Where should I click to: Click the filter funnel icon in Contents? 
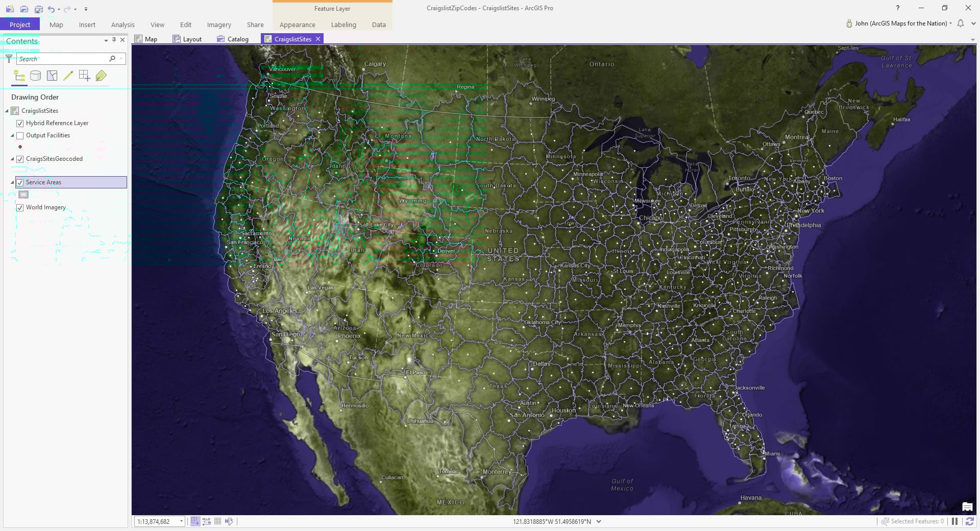click(9, 59)
